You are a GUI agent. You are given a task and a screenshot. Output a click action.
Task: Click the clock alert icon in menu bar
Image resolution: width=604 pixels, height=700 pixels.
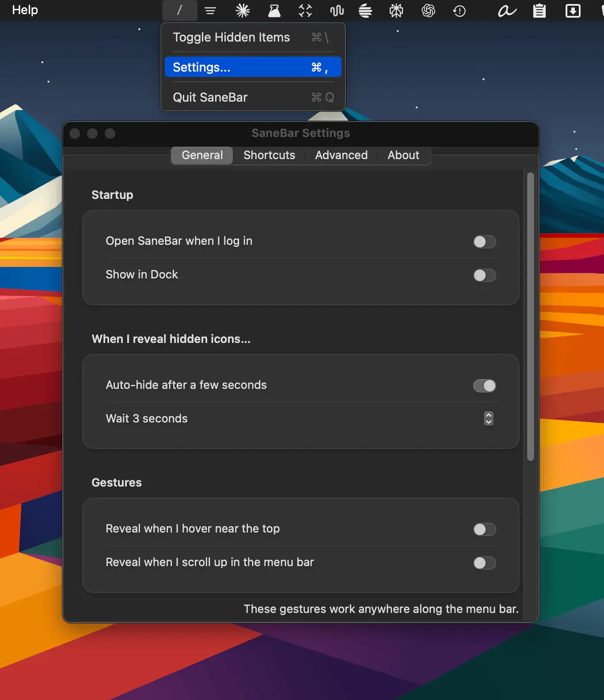pos(460,11)
